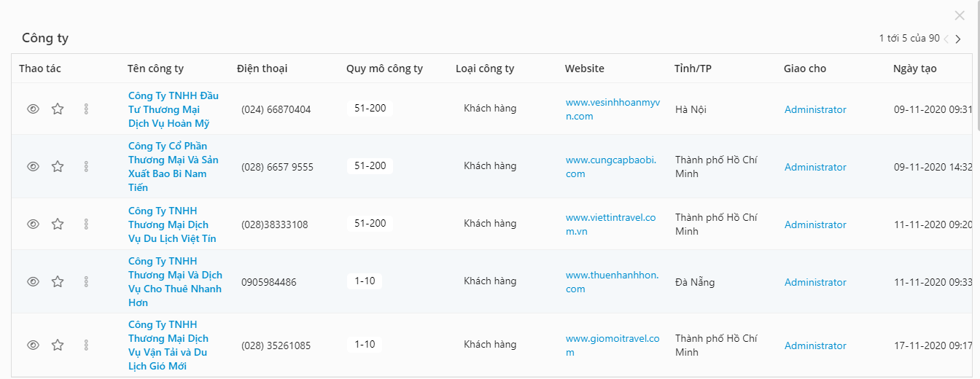980x379 pixels.
Task: Open company Công Ty TNHH Đầu Tư Thương Mại Dịch Vụ Hoàn Mỹ
Action: (174, 109)
